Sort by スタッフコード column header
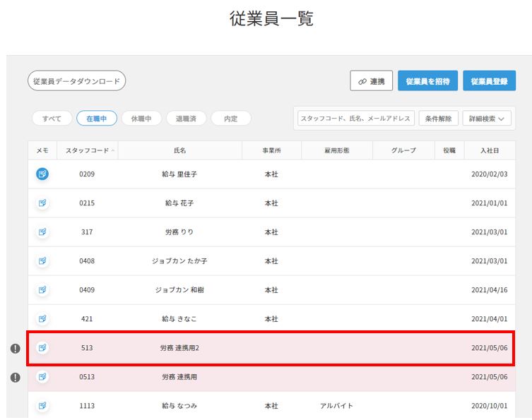532x420 pixels. tap(90, 150)
